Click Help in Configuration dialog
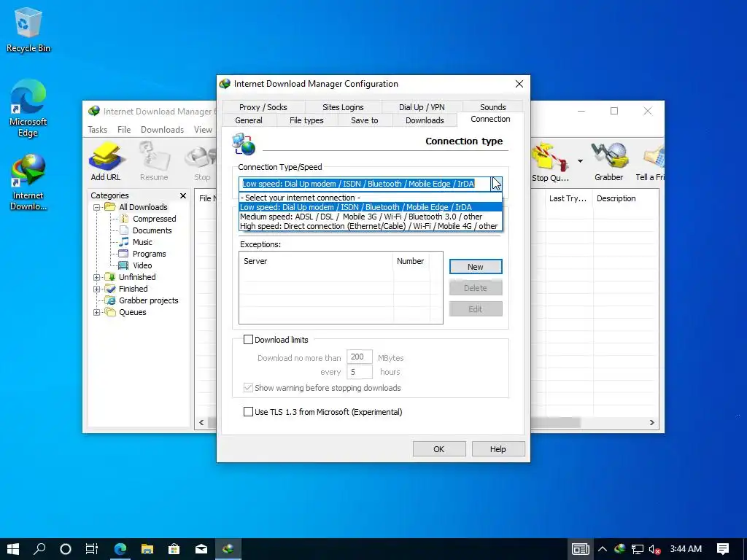Image resolution: width=747 pixels, height=560 pixels. [498, 449]
